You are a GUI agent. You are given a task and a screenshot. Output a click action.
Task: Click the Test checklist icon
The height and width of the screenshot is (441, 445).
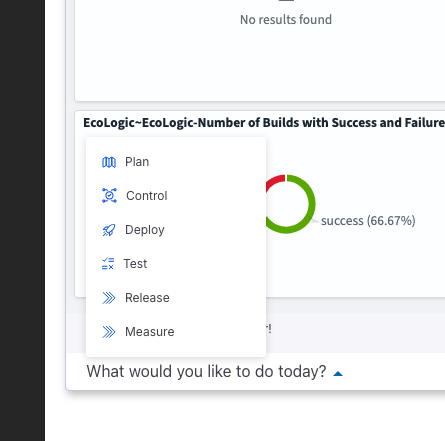(108, 264)
